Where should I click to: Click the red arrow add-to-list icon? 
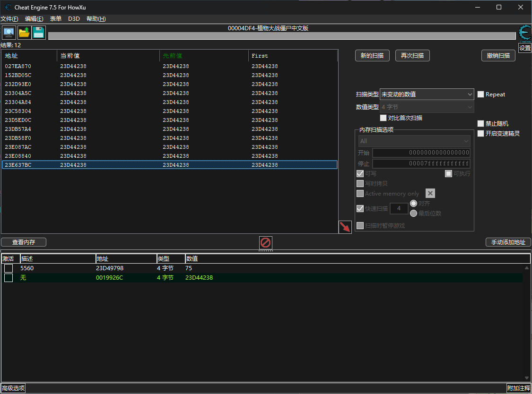[x=345, y=227]
